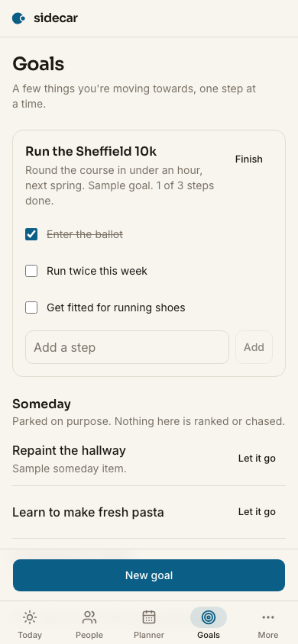This screenshot has height=644, width=298.
Task: Click the Add a step field
Action: [x=127, y=347]
